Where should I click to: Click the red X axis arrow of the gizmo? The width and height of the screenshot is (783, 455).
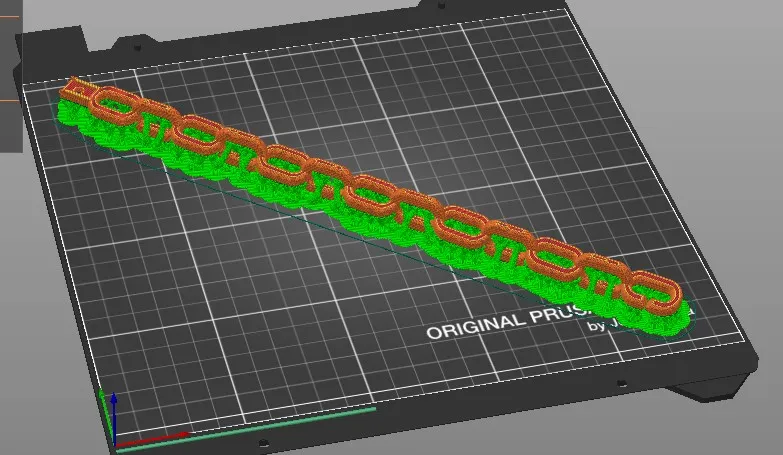154,439
